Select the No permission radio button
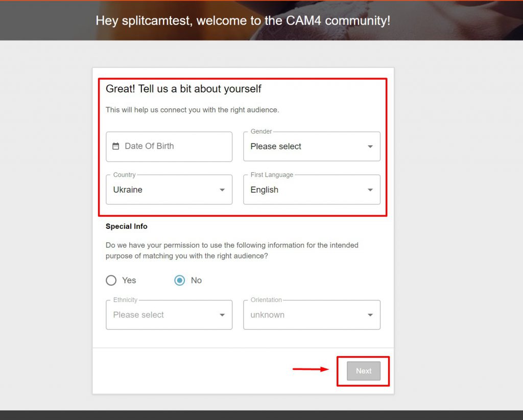Screen dimensions: 523x420 coord(179,280)
